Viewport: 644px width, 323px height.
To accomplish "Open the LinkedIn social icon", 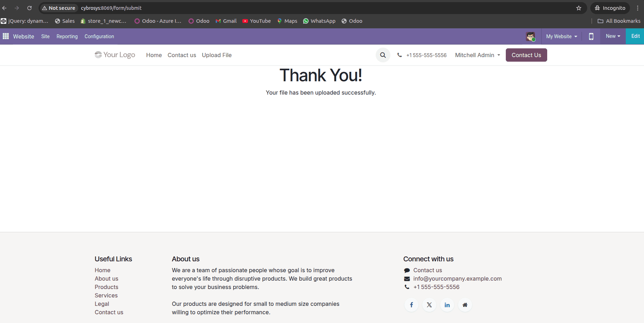I will point(447,305).
